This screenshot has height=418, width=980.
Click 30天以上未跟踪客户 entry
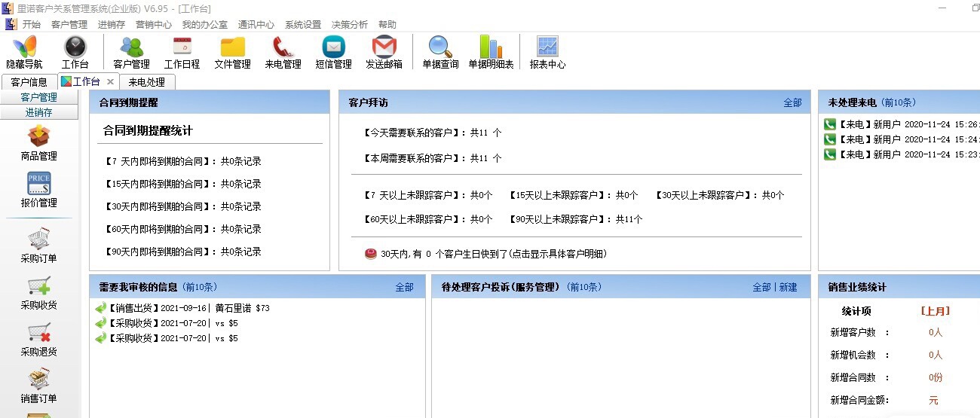(719, 195)
